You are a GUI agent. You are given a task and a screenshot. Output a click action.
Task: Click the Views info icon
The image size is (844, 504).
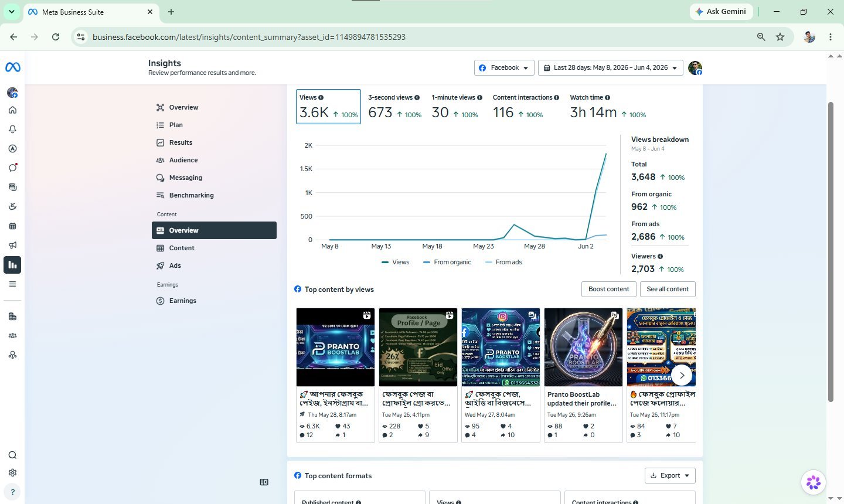pos(321,98)
